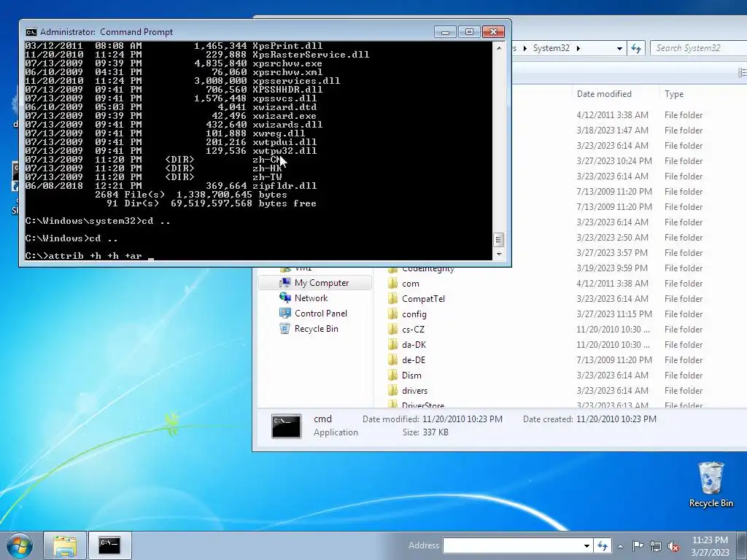Screen dimensions: 747x560
Task: Click the drivers folder icon
Action: (x=393, y=391)
